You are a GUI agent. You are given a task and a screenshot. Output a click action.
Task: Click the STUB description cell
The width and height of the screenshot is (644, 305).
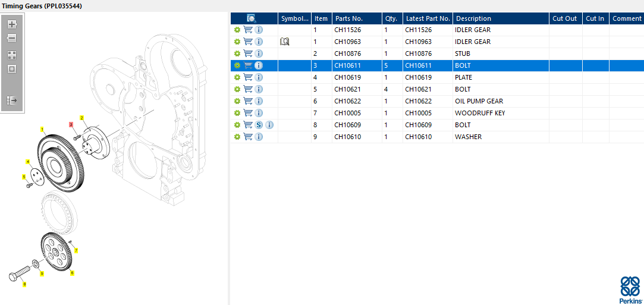tap(463, 54)
